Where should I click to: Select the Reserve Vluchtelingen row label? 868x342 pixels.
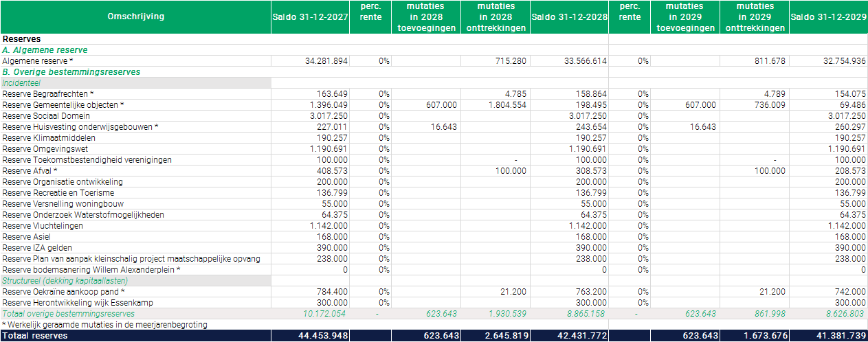point(43,226)
